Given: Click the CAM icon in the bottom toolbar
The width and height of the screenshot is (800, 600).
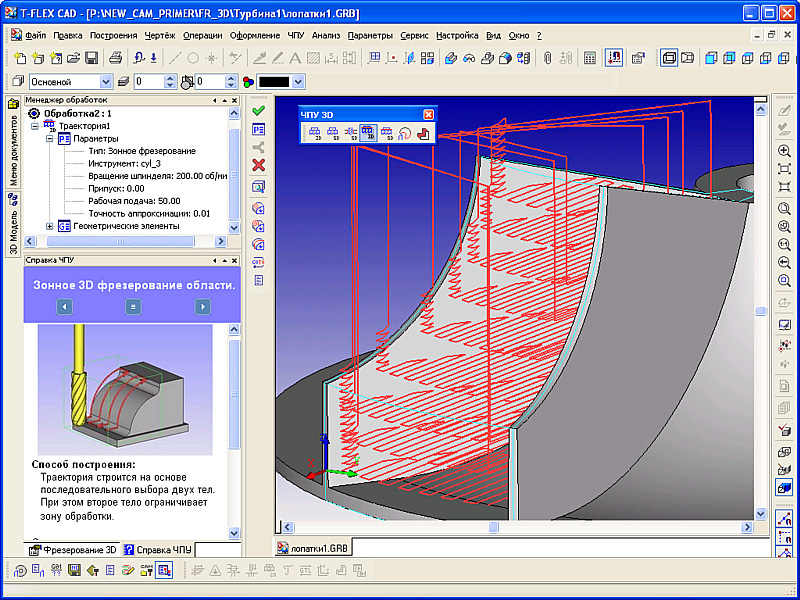Looking at the screenshot, I should (x=146, y=569).
